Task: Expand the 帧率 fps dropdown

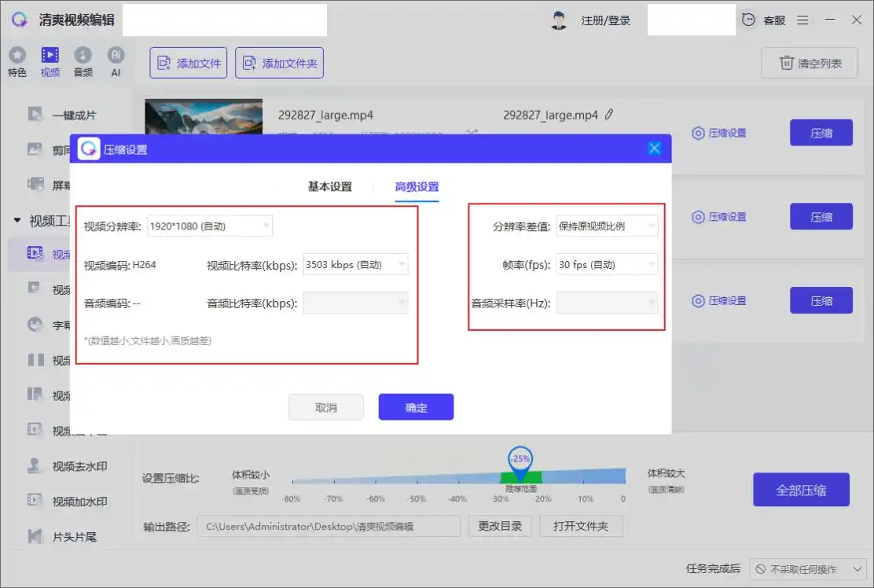Action: (x=606, y=265)
